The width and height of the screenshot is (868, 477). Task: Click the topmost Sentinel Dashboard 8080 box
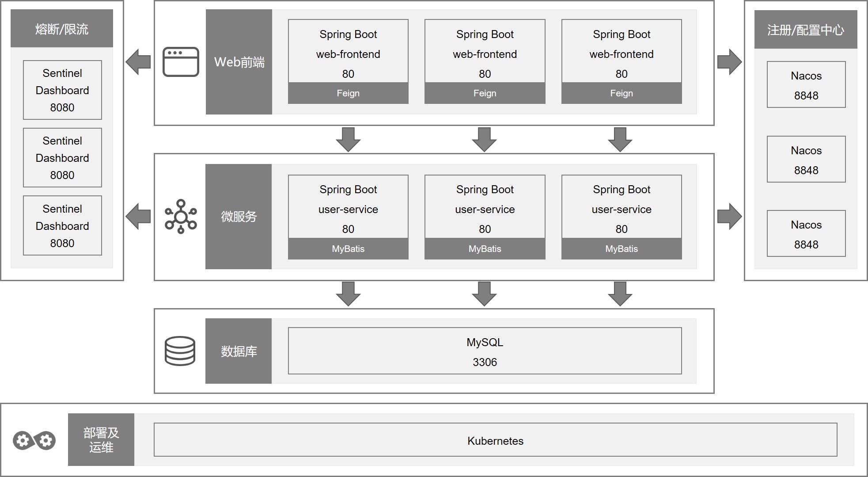click(62, 90)
